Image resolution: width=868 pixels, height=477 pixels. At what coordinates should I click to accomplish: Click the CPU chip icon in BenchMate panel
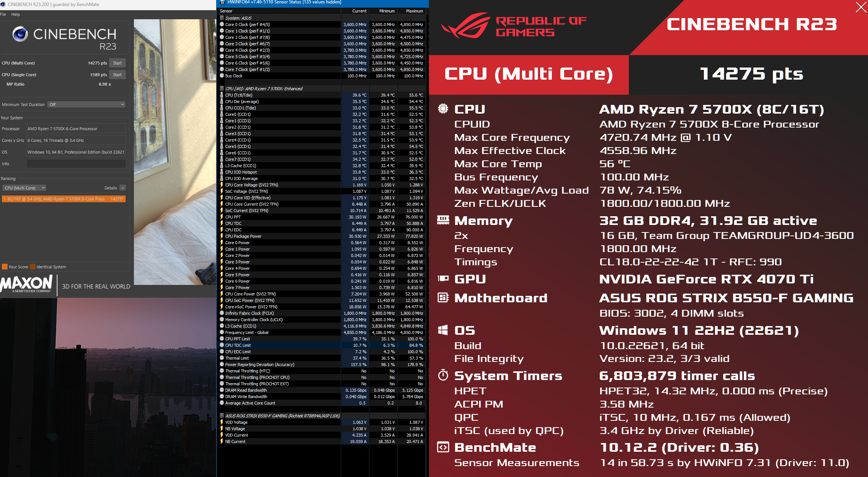point(443,109)
